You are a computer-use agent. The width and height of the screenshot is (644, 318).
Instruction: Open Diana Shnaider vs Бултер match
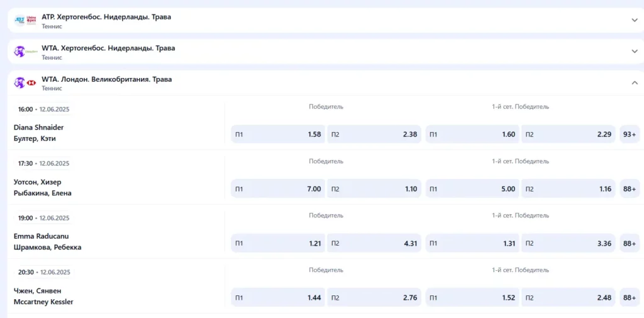click(39, 133)
